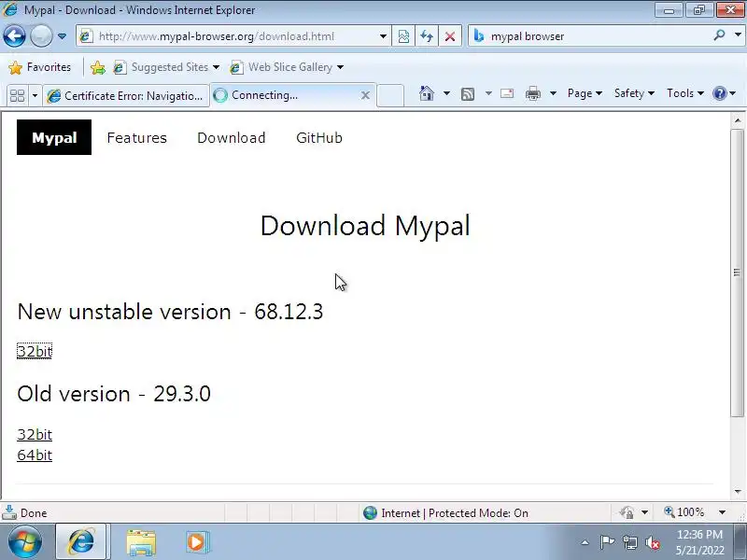Run search with the magnifier icon
The height and width of the screenshot is (560, 747).
(719, 35)
